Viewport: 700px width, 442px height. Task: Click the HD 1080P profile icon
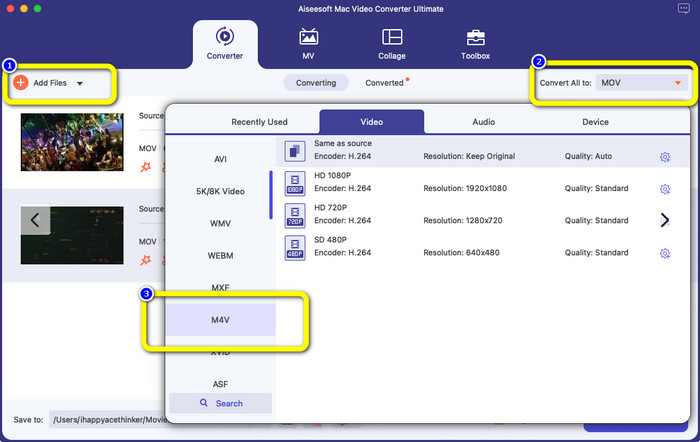tap(295, 183)
